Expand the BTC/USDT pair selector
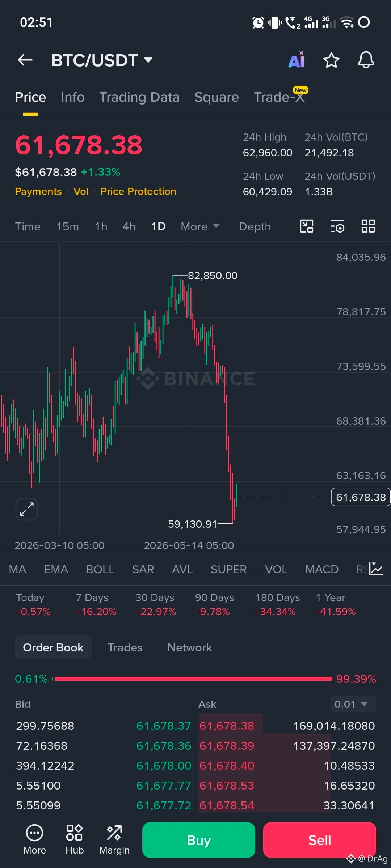 (102, 60)
